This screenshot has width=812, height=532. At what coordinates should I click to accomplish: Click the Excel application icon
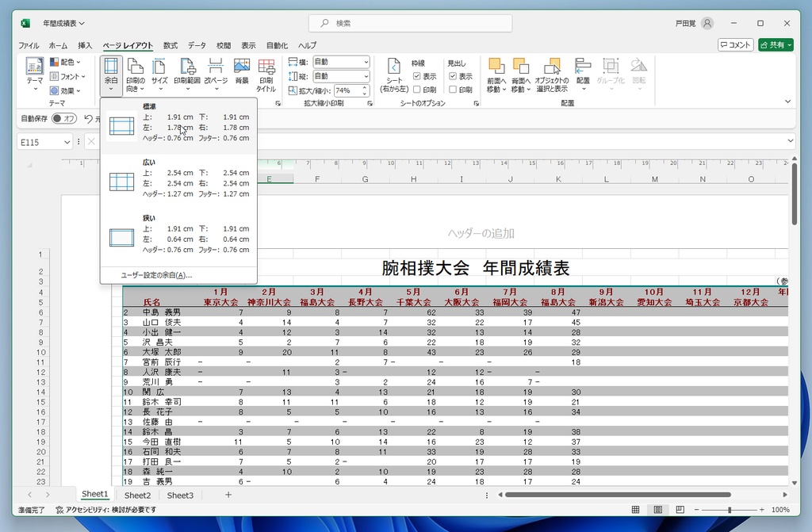click(x=25, y=23)
